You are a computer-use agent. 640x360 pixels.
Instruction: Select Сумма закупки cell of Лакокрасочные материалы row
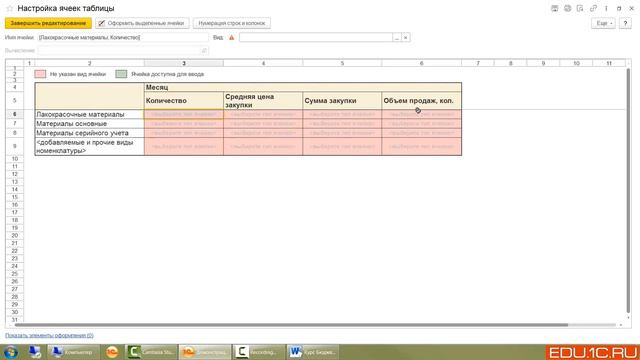click(342, 114)
